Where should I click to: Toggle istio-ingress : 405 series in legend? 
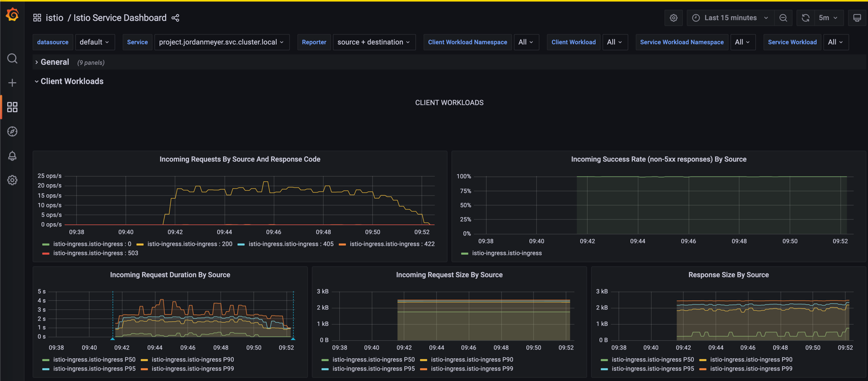pyautogui.click(x=291, y=244)
